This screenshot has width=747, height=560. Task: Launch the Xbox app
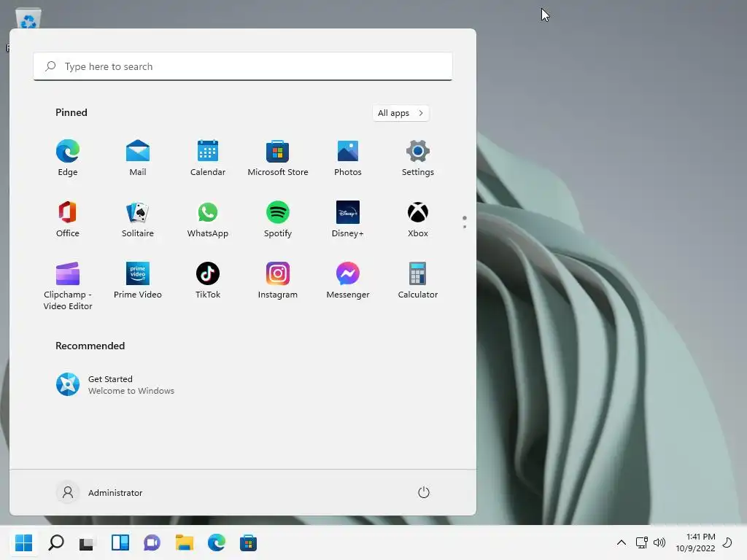(x=418, y=219)
